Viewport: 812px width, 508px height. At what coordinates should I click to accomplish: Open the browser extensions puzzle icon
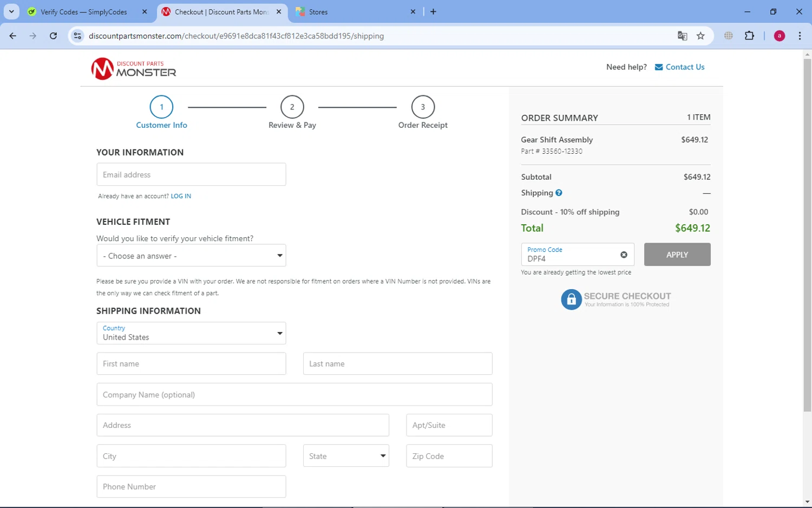(x=749, y=36)
